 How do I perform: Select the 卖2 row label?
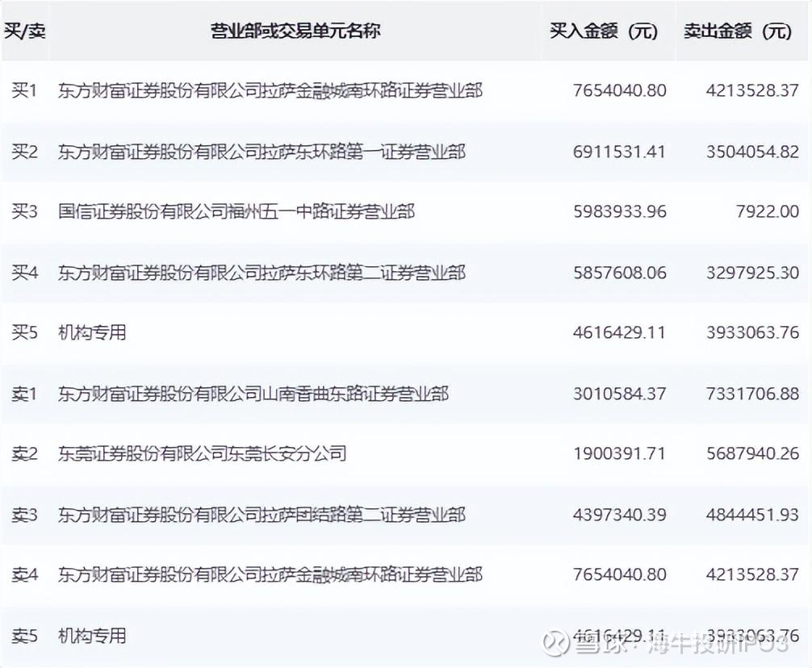[x=25, y=453]
